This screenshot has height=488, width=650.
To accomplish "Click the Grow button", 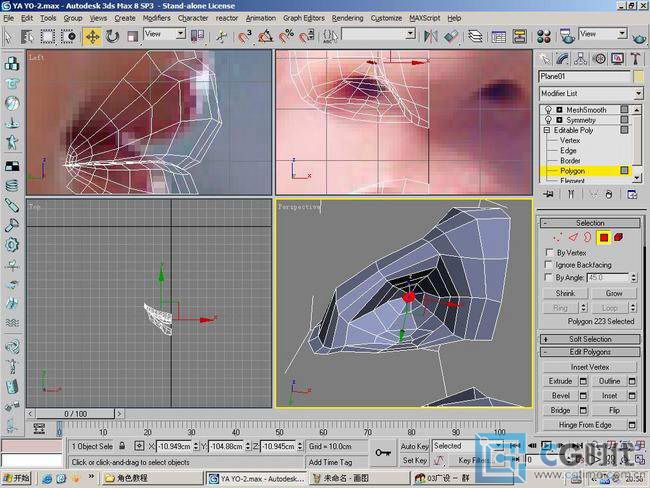I will click(614, 293).
